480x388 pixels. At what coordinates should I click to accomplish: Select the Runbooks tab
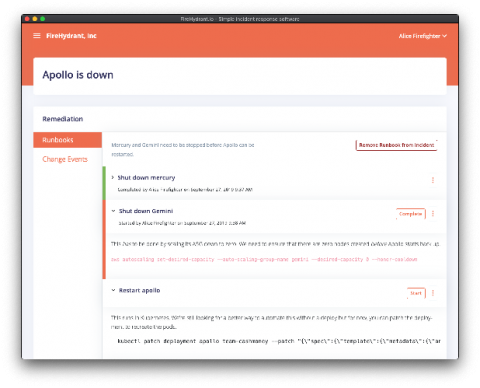click(x=67, y=140)
